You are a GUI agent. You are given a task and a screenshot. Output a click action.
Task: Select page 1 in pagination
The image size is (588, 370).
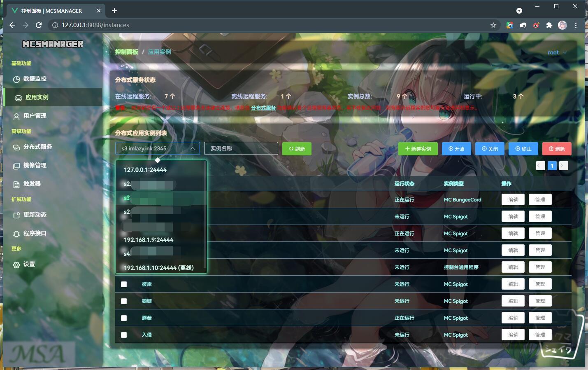coord(552,166)
